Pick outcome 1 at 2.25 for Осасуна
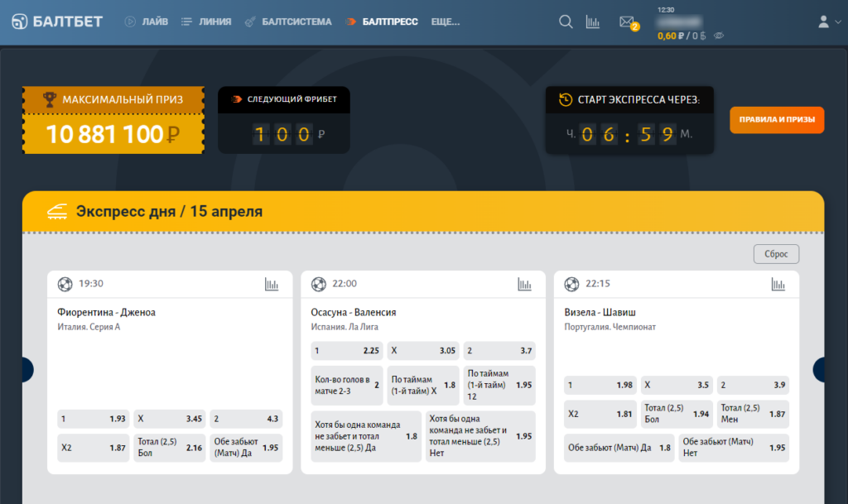Image resolution: width=848 pixels, height=504 pixels. point(347,351)
